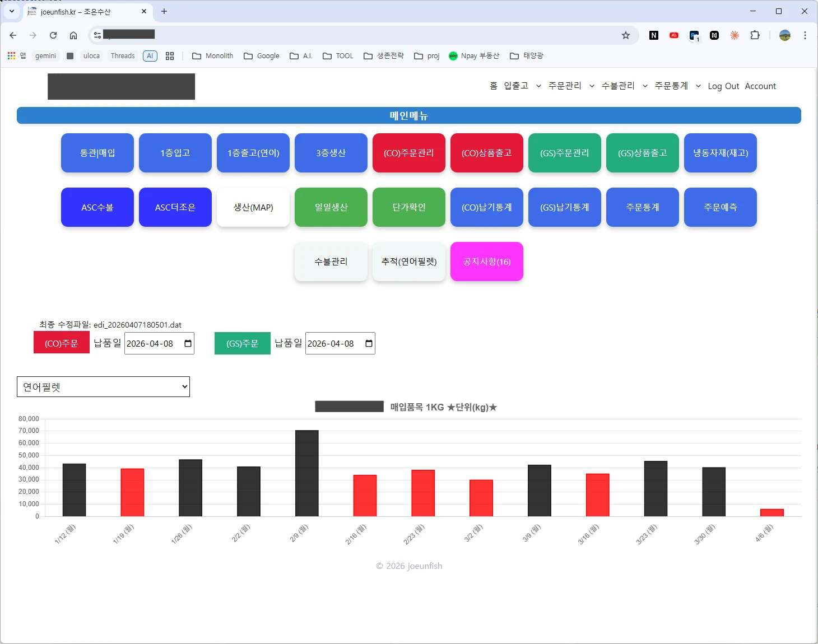
Task: Open the 1층출고(연어) menu button
Action: pyautogui.click(x=253, y=153)
